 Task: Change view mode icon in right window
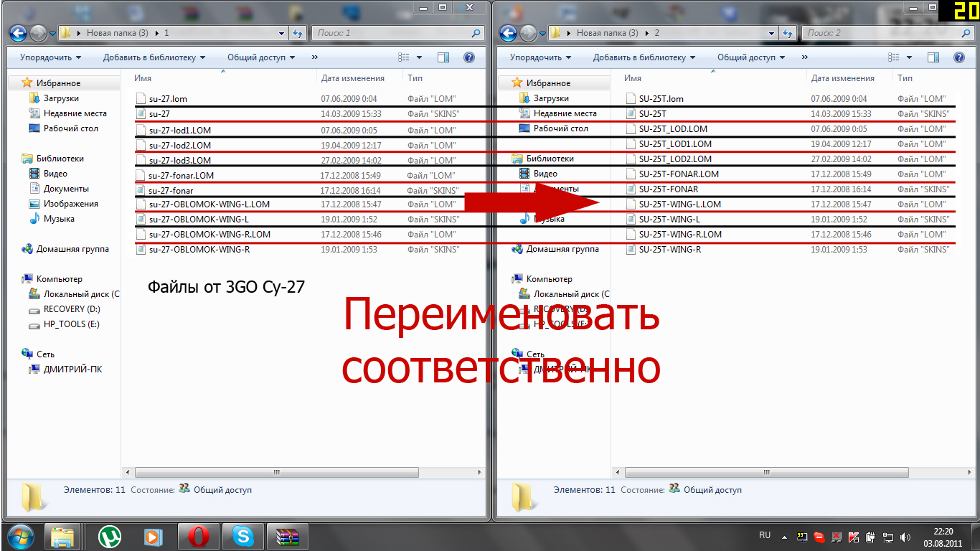pos(894,57)
